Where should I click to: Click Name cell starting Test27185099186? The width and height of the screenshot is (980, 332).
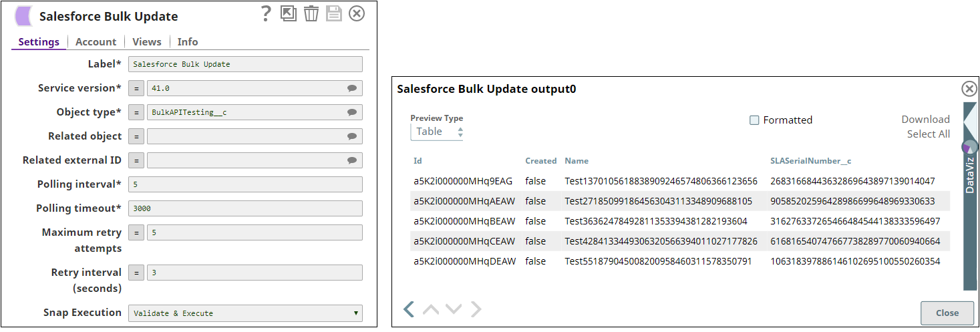point(658,201)
